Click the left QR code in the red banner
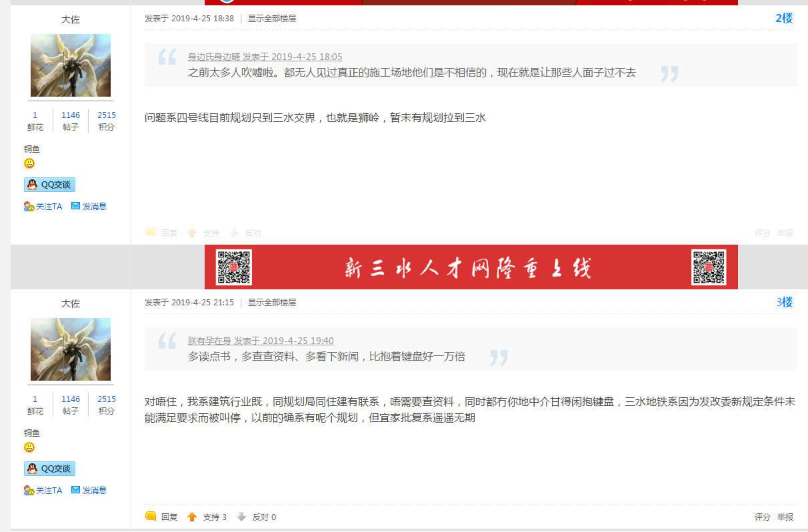The image size is (808, 532). coord(233,267)
